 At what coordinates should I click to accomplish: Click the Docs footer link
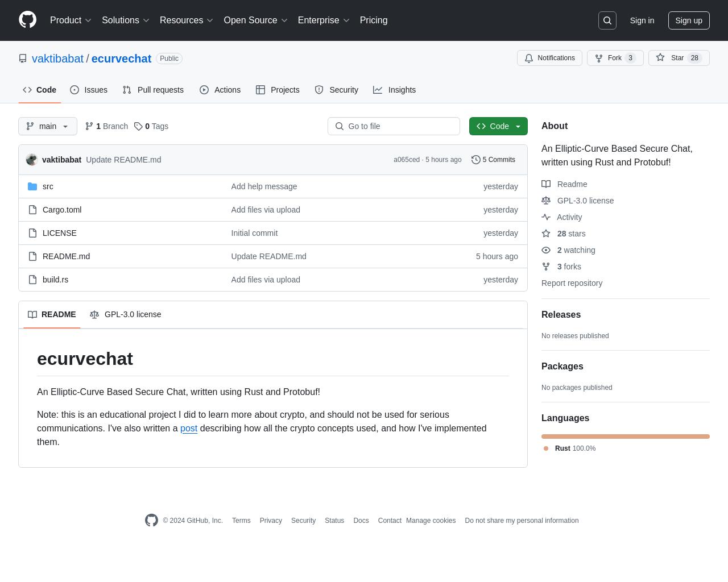[361, 521]
